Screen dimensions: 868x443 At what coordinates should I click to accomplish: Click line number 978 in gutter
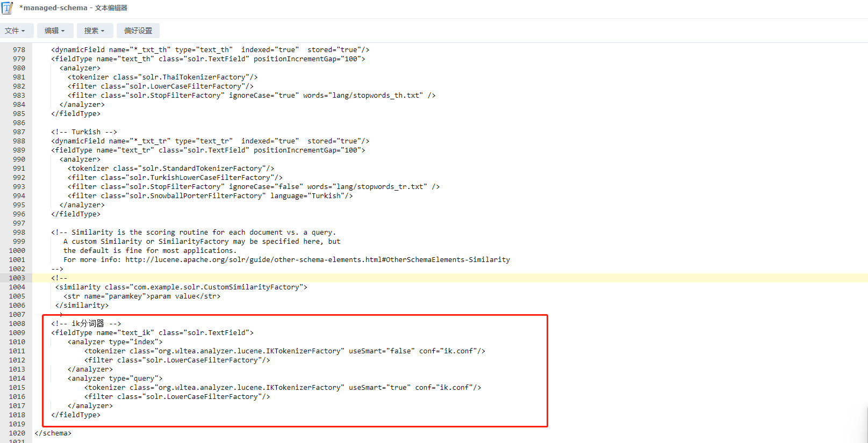coord(19,50)
